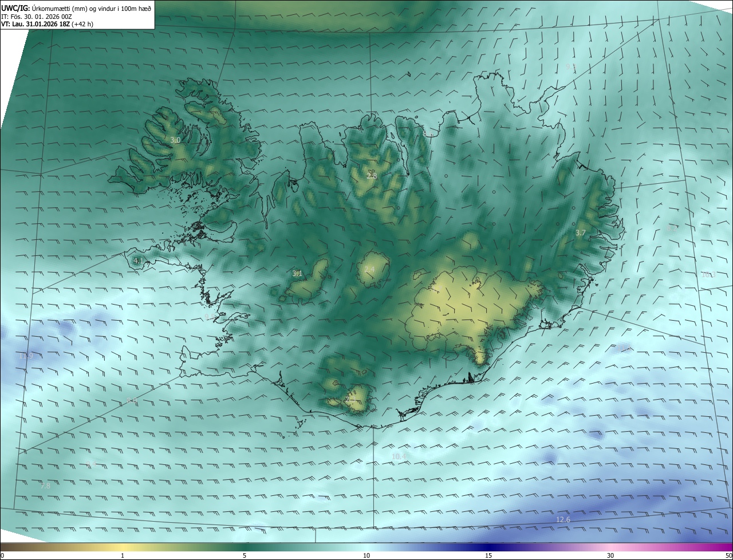Click the 8.2 value off the east coast
Image resolution: width=733 pixels, height=560 pixels.
(x=672, y=228)
